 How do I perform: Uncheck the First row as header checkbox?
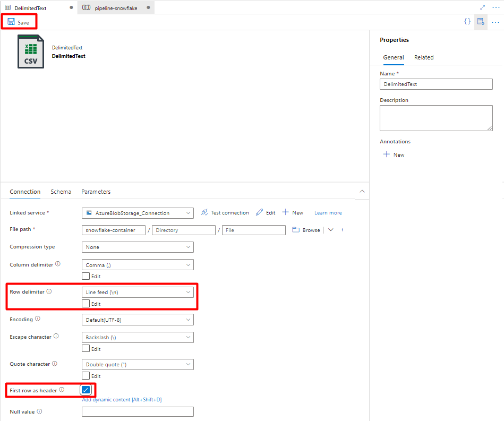coord(86,390)
